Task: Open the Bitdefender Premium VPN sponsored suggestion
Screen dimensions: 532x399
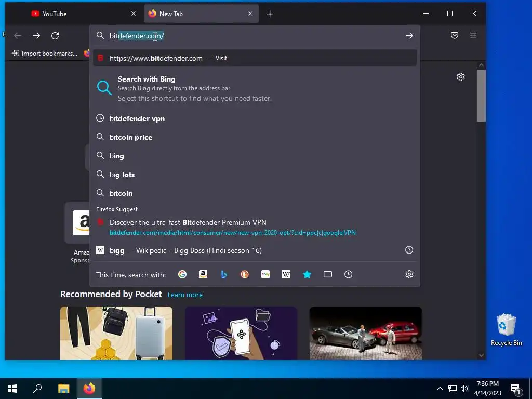Action: [255, 228]
